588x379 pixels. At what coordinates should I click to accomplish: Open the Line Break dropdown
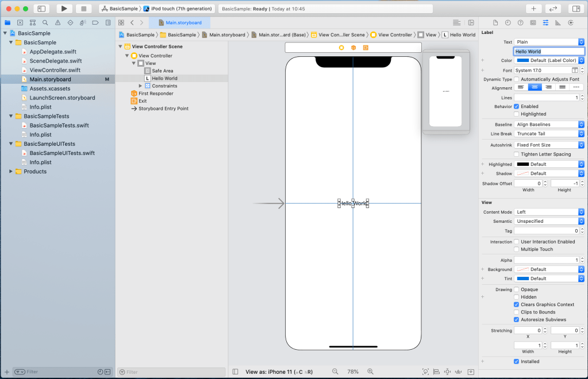point(549,134)
